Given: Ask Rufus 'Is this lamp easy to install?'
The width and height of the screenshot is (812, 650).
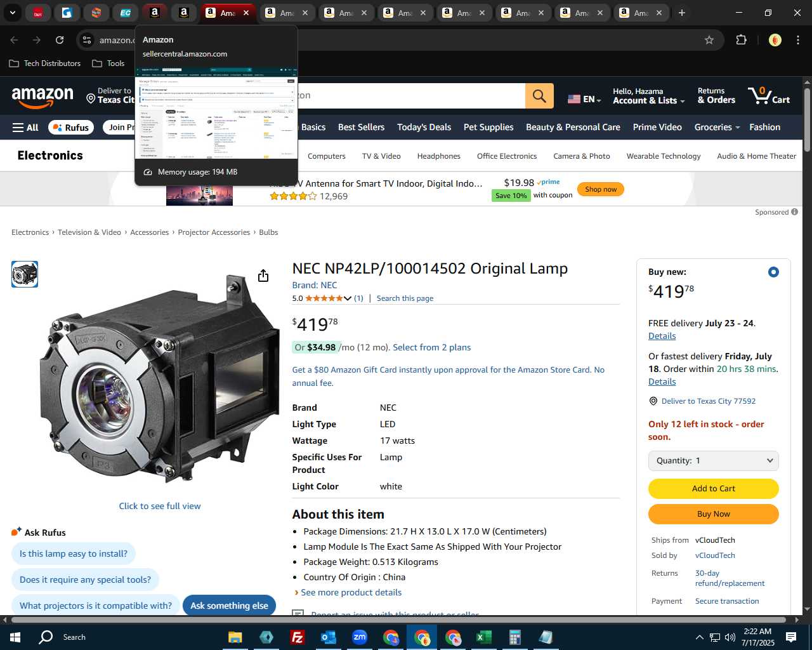Looking at the screenshot, I should (74, 554).
